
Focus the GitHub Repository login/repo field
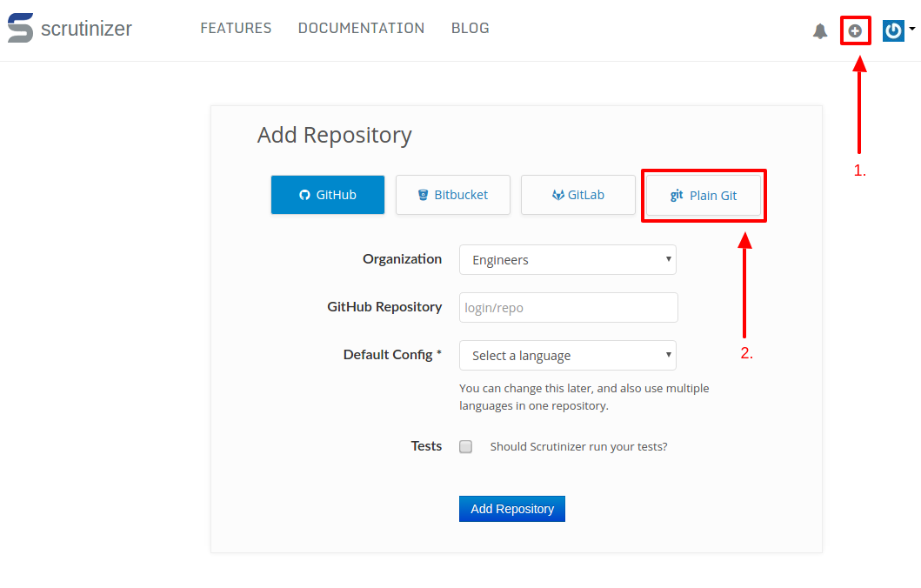569,307
